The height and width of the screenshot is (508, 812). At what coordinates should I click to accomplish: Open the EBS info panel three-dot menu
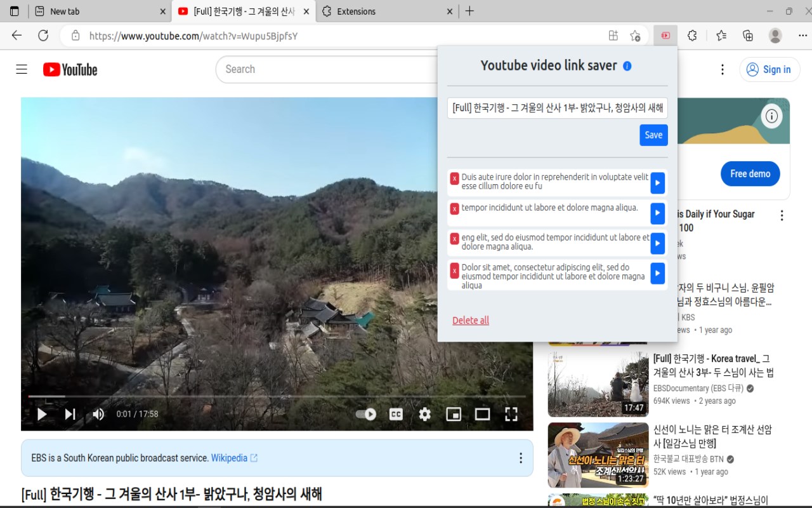pyautogui.click(x=520, y=458)
